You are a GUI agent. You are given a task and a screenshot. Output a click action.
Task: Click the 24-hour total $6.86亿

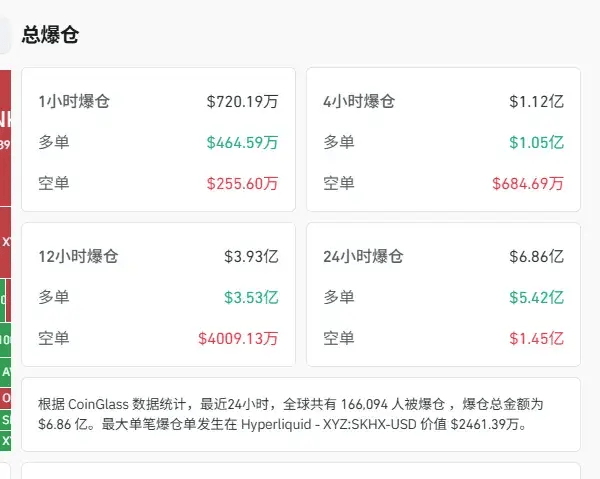tap(536, 256)
